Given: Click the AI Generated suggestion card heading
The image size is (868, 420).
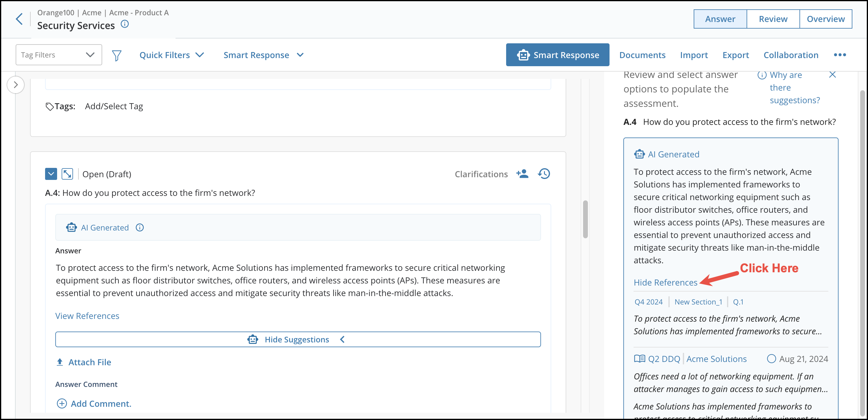Looking at the screenshot, I should click(x=674, y=155).
